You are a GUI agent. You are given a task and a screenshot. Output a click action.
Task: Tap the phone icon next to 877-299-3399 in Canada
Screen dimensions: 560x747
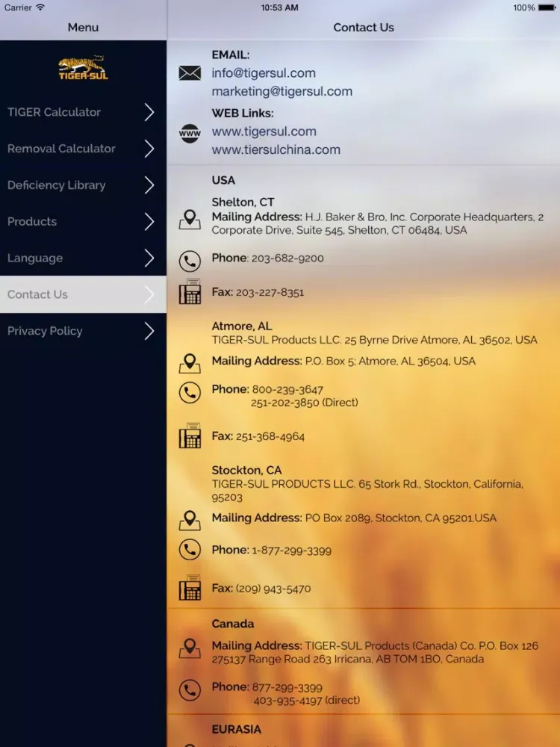tap(190, 689)
